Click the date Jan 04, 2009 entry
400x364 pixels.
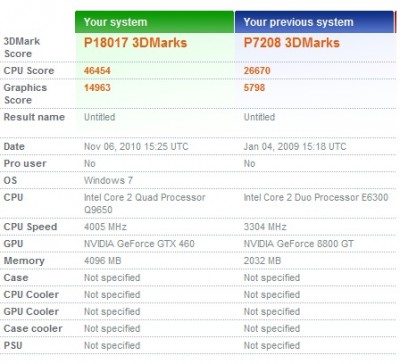click(295, 147)
